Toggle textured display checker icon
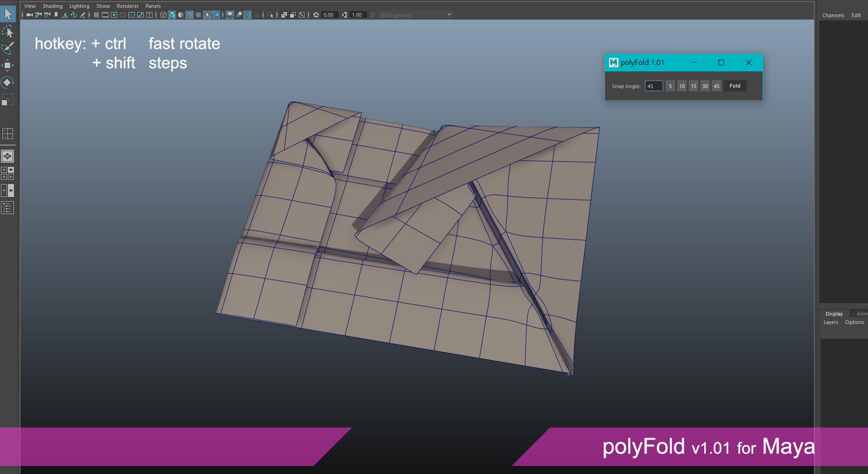868x474 pixels. 198,15
